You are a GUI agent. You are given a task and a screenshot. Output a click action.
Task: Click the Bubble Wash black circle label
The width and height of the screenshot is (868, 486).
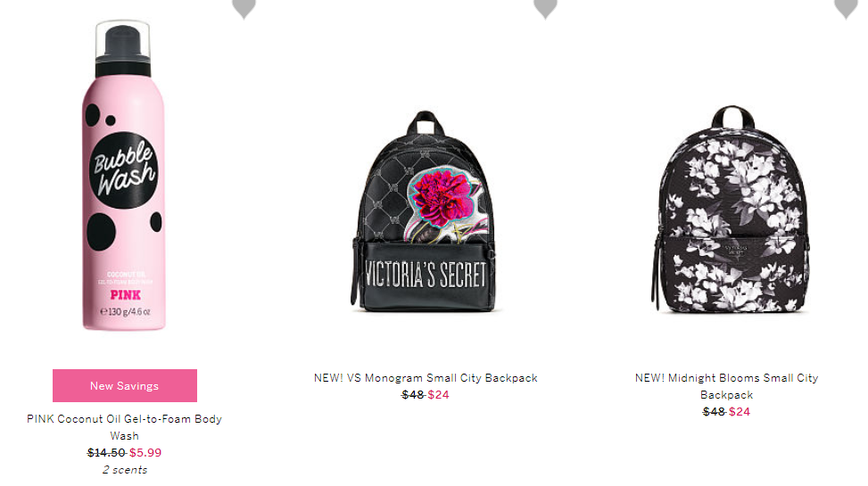click(123, 170)
